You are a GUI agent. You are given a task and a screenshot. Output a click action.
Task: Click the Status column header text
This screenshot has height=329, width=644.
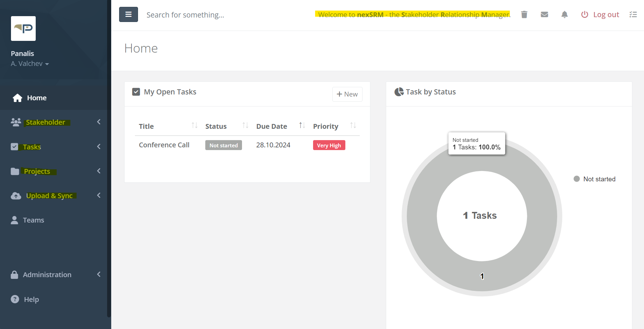click(x=216, y=126)
